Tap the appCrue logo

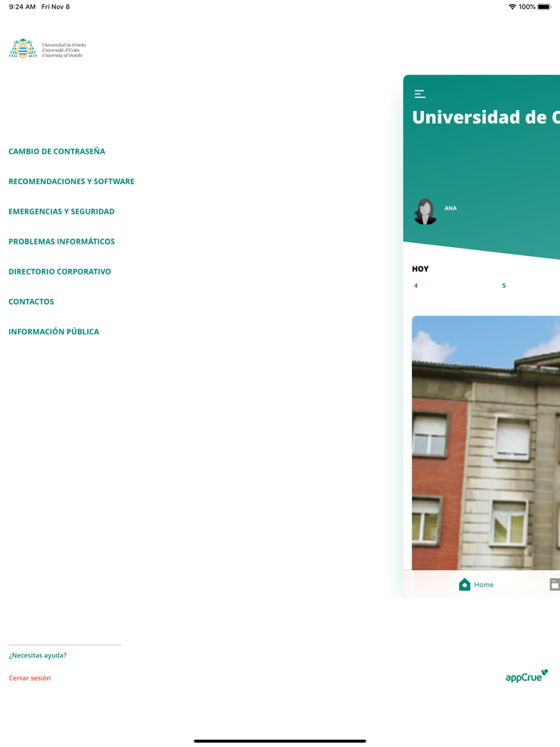click(x=526, y=676)
